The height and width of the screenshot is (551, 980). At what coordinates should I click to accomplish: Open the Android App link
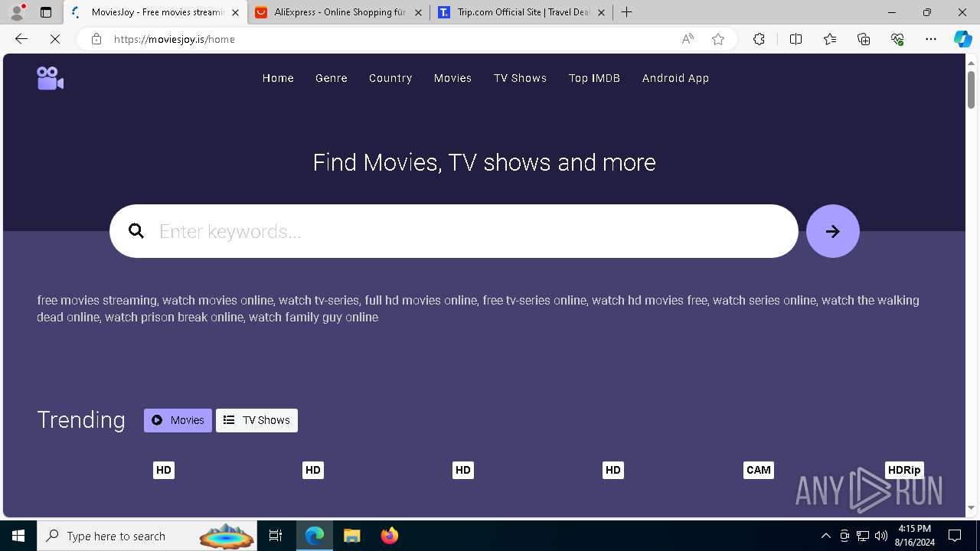pos(675,78)
